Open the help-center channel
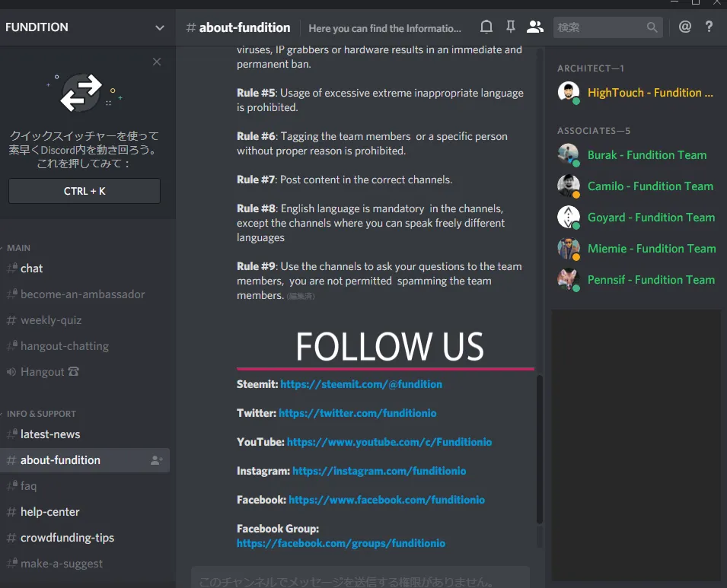The height and width of the screenshot is (588, 727). pos(84,512)
